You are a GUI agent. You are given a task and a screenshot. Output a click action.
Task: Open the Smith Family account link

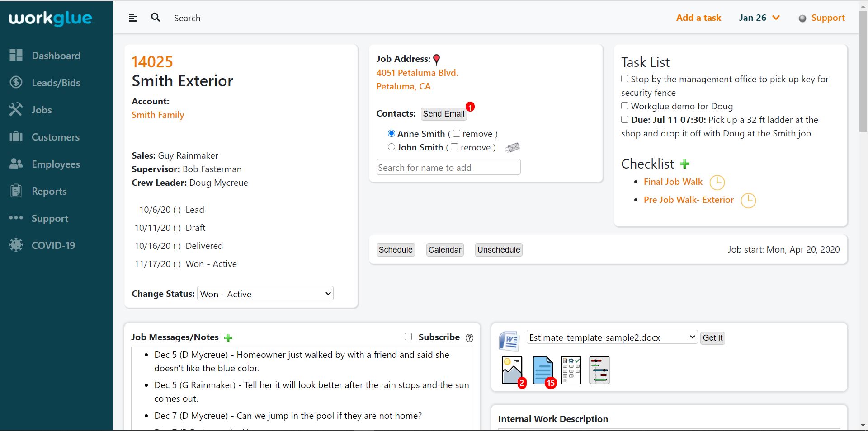pyautogui.click(x=158, y=115)
